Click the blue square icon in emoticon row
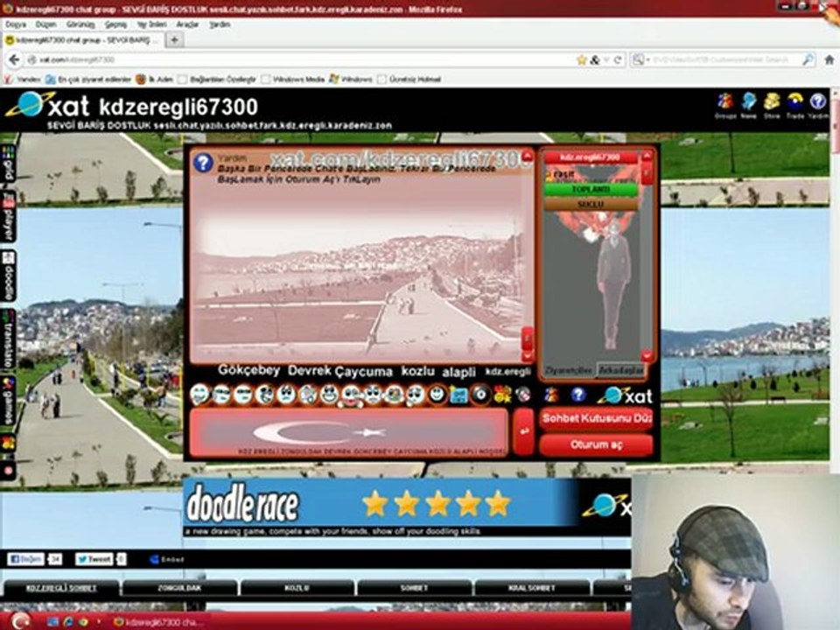The image size is (840, 630). coord(458,395)
